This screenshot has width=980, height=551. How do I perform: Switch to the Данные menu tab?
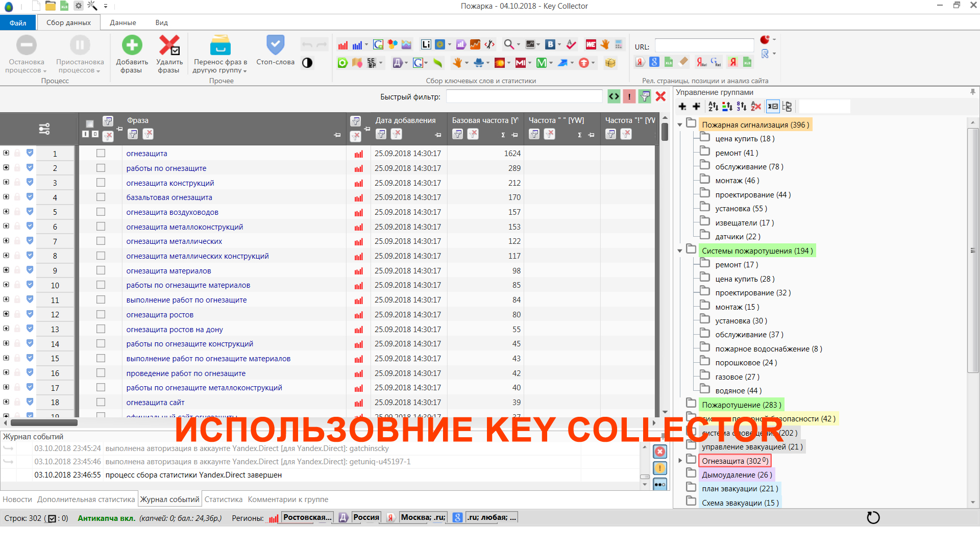click(123, 22)
